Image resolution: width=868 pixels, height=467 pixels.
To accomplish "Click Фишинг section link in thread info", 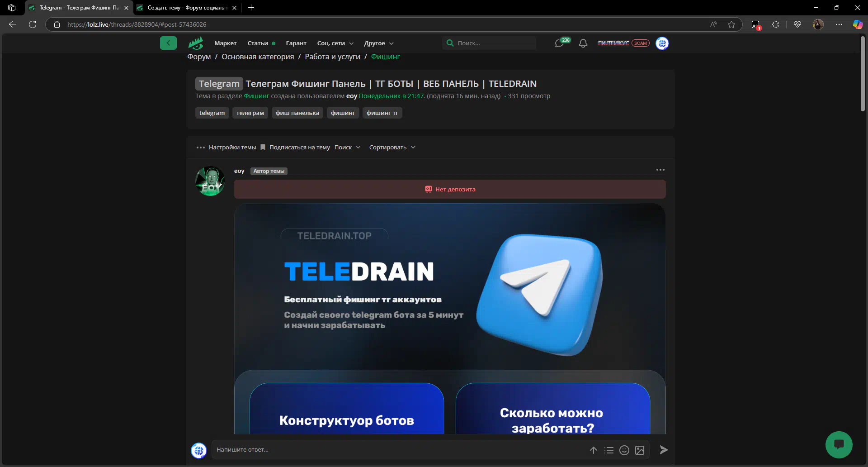I will [x=256, y=96].
